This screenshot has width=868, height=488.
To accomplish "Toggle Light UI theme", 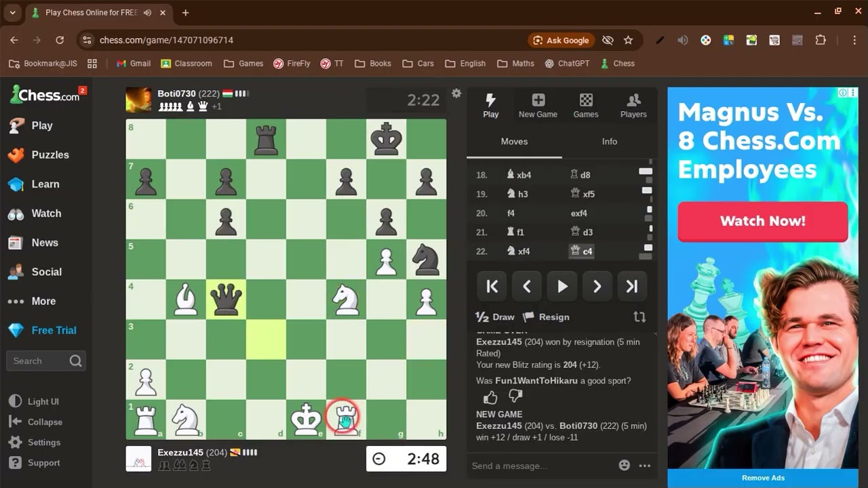I will (x=35, y=401).
